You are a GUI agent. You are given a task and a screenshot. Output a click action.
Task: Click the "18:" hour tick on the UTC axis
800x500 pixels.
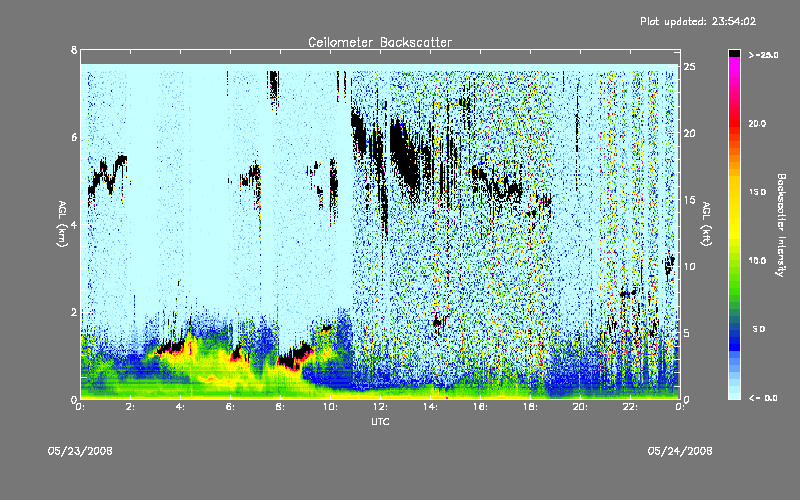(531, 407)
